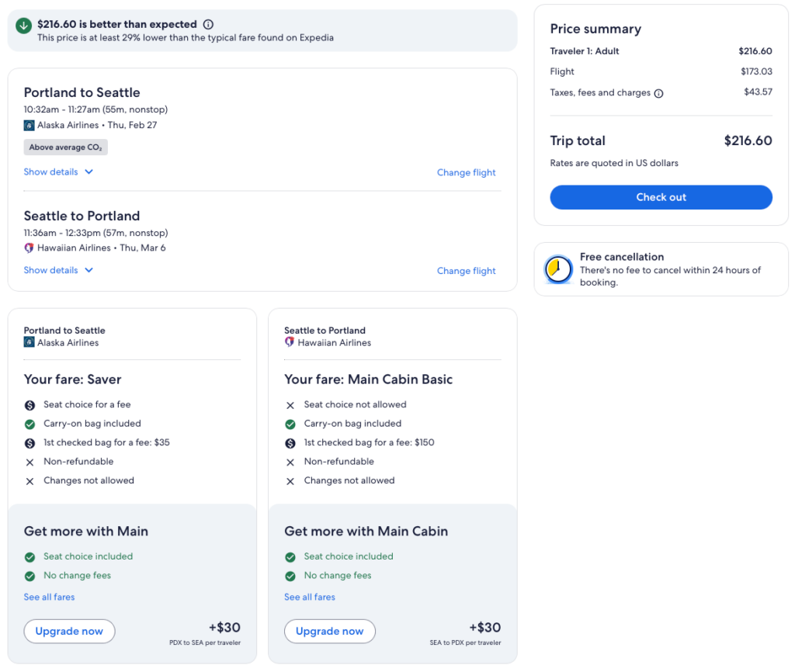Click dollar icon beside Seat choice for a fee
Image resolution: width=795 pixels, height=672 pixels.
(x=30, y=405)
